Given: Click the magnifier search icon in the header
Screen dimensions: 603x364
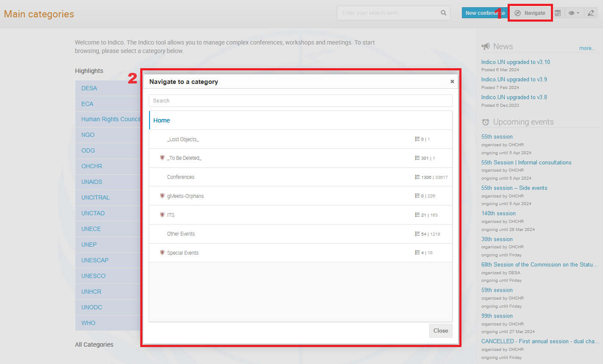Looking at the screenshot, I should click(x=443, y=13).
